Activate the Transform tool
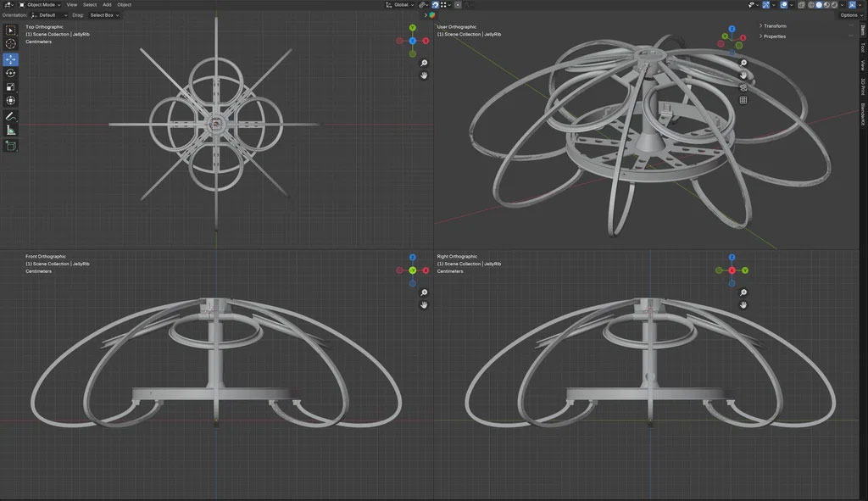 coord(10,101)
